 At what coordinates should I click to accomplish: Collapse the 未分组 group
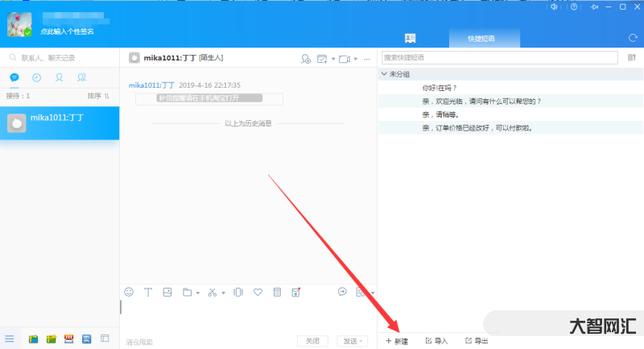[x=384, y=74]
